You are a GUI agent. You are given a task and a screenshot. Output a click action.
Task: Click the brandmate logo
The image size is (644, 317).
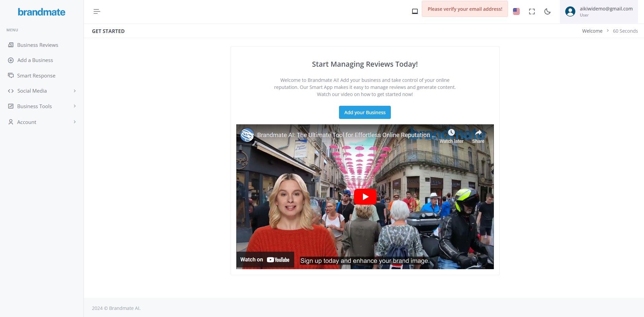[41, 12]
